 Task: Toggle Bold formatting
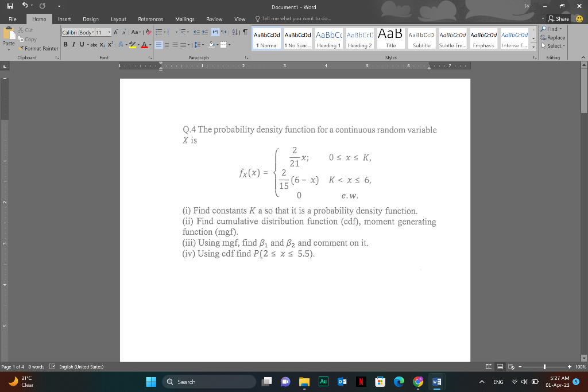pyautogui.click(x=65, y=44)
